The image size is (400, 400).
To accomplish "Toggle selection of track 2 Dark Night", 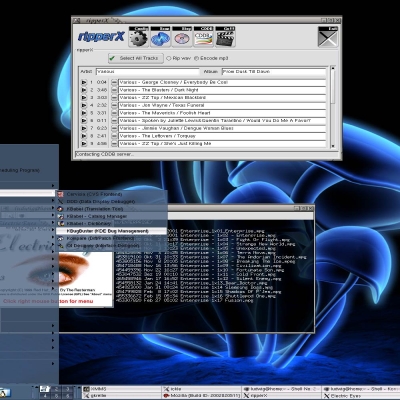I will pos(114,90).
